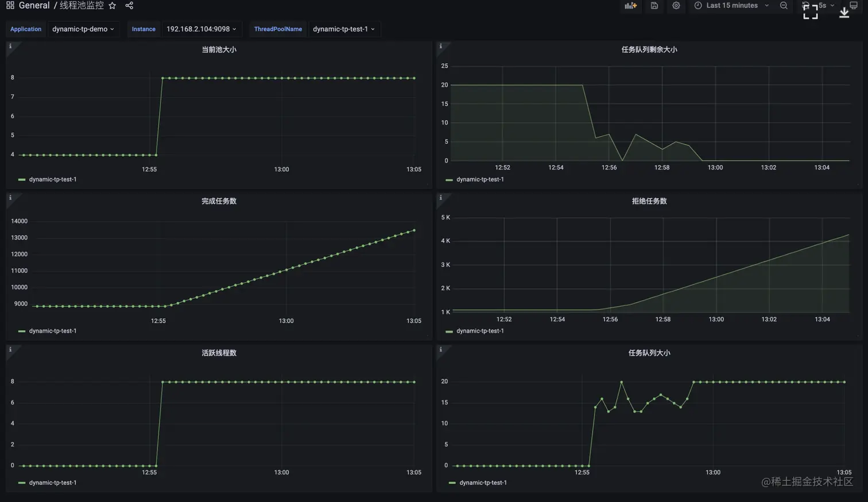Go to the General folder breadcrumb
The image size is (868, 502).
[34, 5]
